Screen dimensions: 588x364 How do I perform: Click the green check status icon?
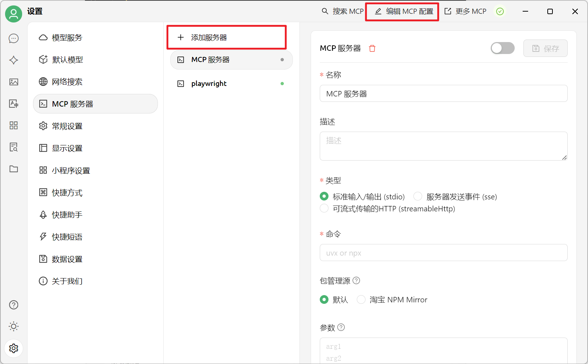500,12
